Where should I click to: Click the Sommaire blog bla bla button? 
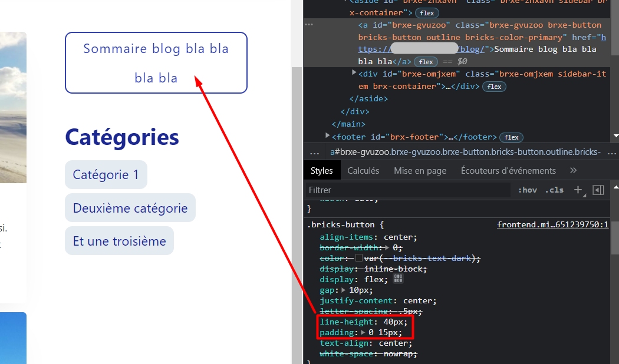(x=156, y=62)
